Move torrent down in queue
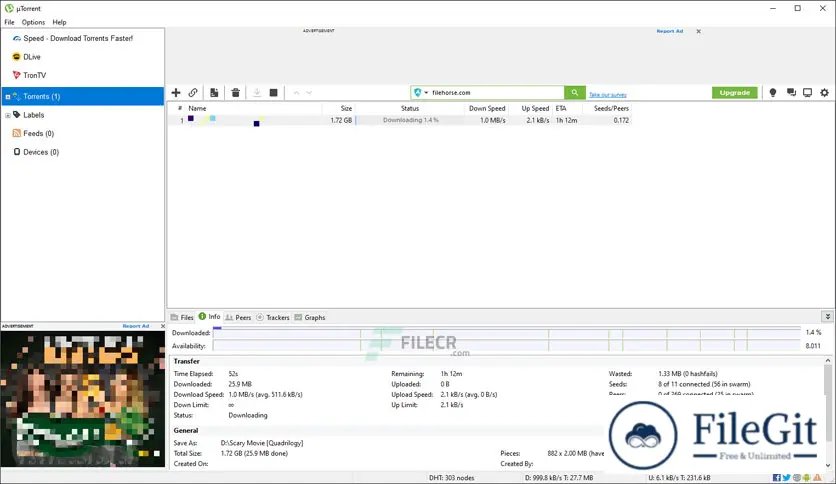 click(309, 93)
